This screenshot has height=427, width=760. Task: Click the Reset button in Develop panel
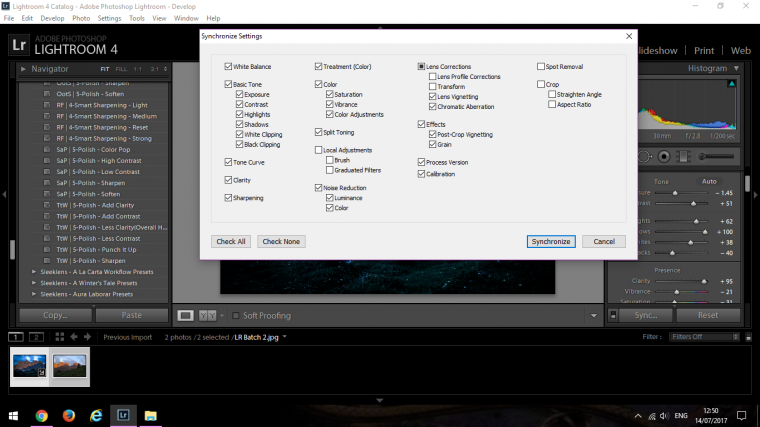708,315
